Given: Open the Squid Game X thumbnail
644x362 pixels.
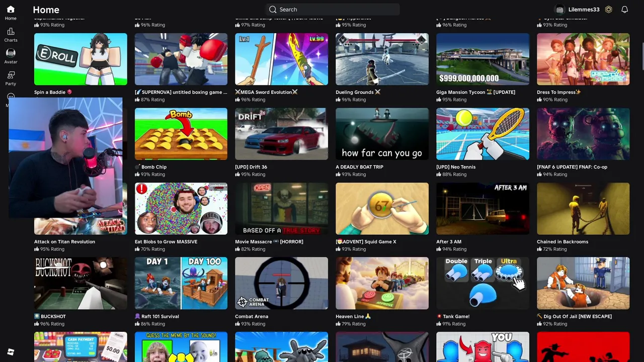Looking at the screenshot, I should click(x=382, y=209).
